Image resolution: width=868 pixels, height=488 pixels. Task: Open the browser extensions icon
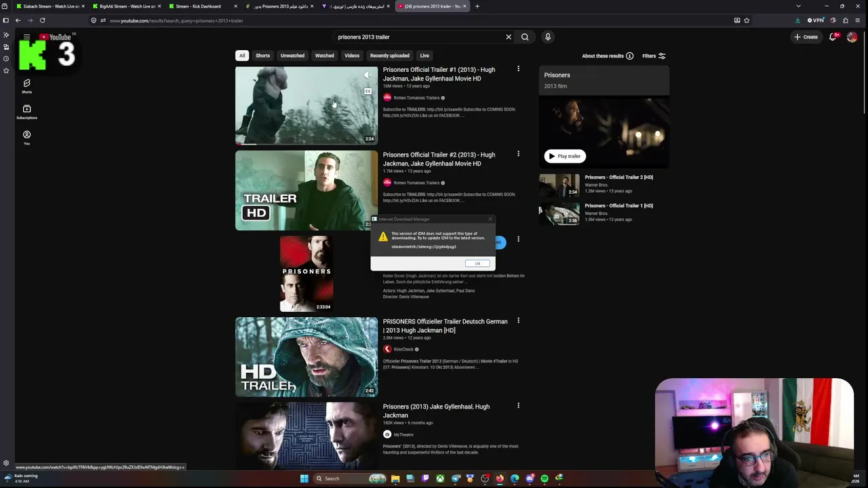pyautogui.click(x=846, y=20)
